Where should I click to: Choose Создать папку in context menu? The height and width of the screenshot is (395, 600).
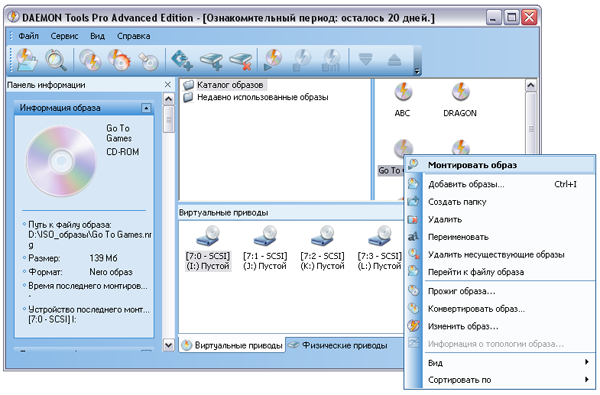(500, 202)
